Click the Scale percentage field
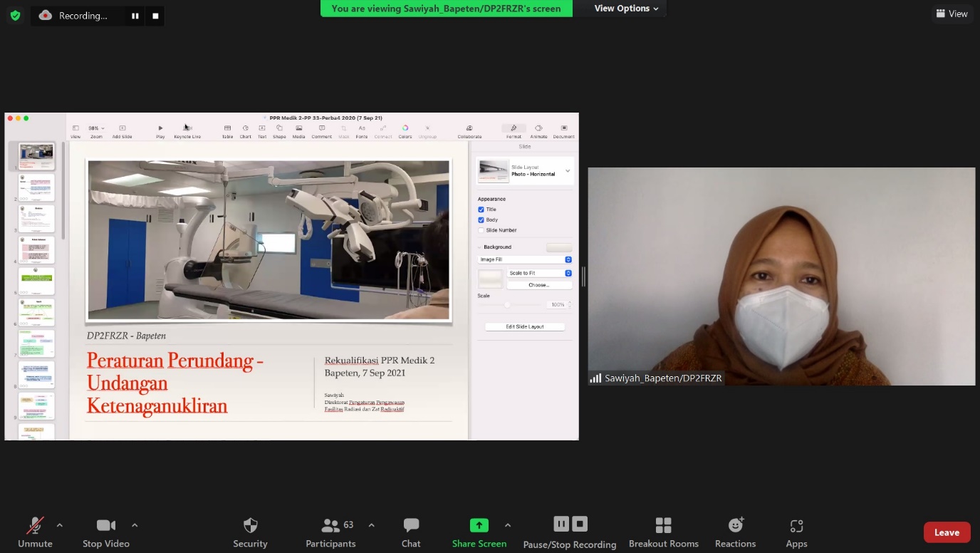 [x=557, y=304]
